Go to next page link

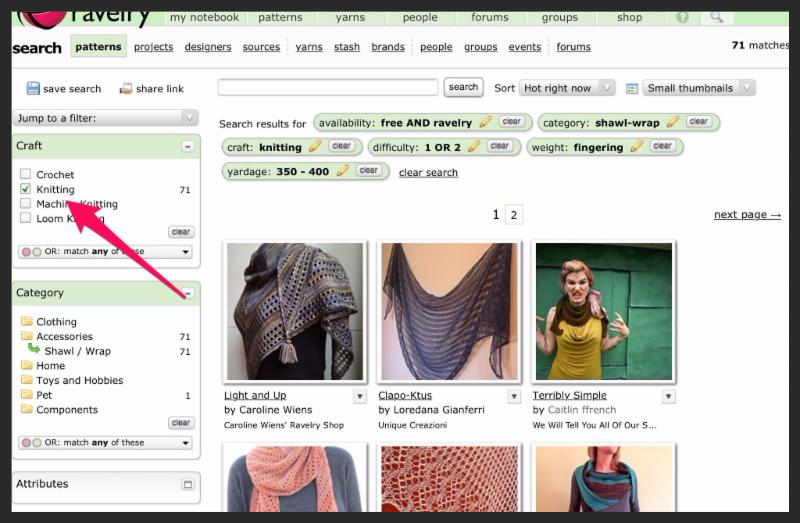point(747,215)
